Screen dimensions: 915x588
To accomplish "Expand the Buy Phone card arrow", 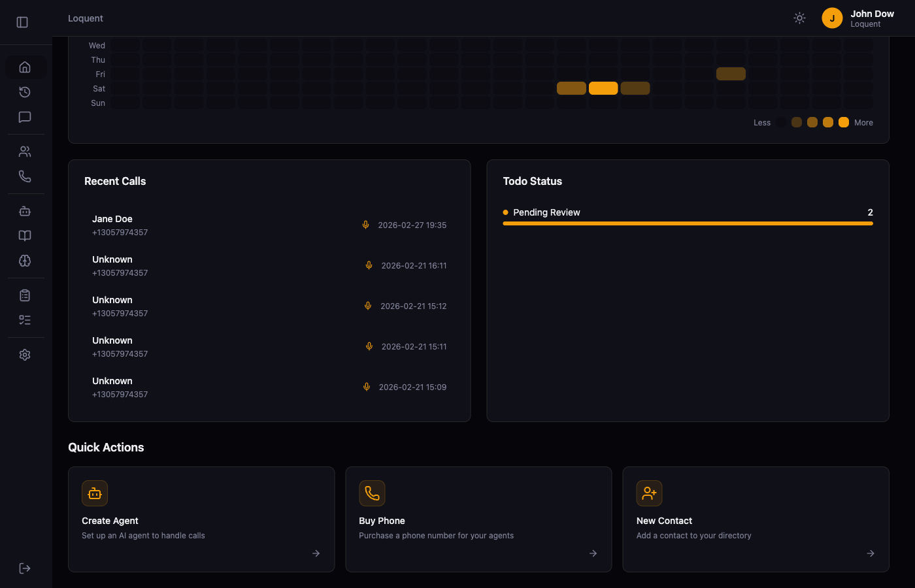I will click(593, 553).
